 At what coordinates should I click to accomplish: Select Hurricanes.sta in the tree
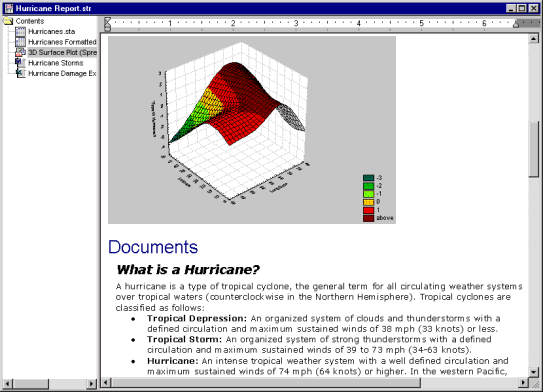point(52,32)
